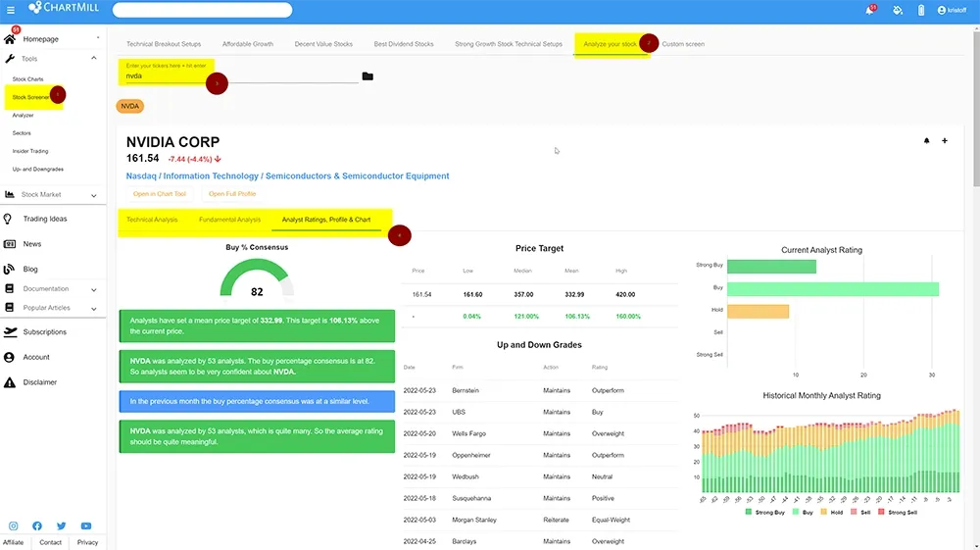Viewport: 980px width, 550px height.
Task: Click the Account person icon
Action: [9, 357]
